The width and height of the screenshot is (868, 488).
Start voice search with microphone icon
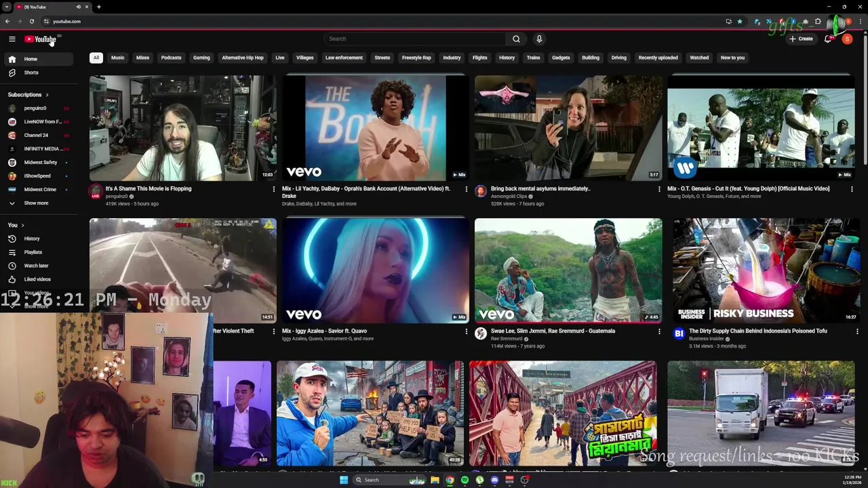(539, 39)
